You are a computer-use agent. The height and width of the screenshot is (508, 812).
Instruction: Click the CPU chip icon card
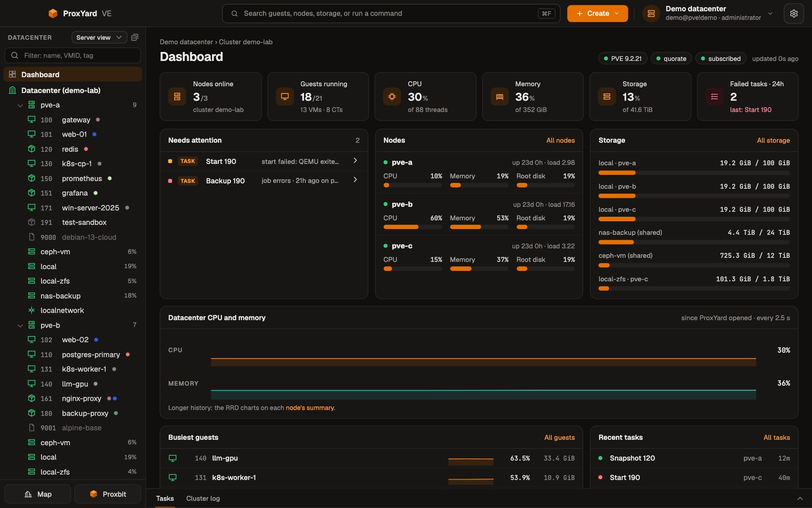point(392,97)
